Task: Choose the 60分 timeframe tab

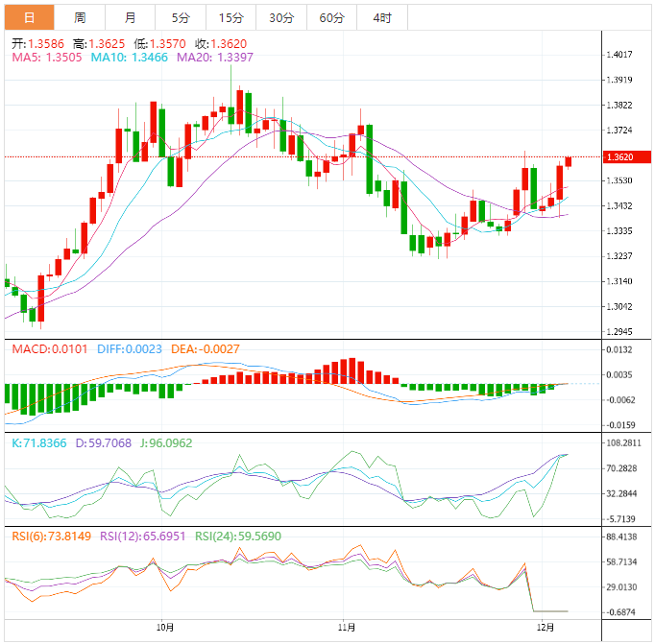Action: coord(331,17)
